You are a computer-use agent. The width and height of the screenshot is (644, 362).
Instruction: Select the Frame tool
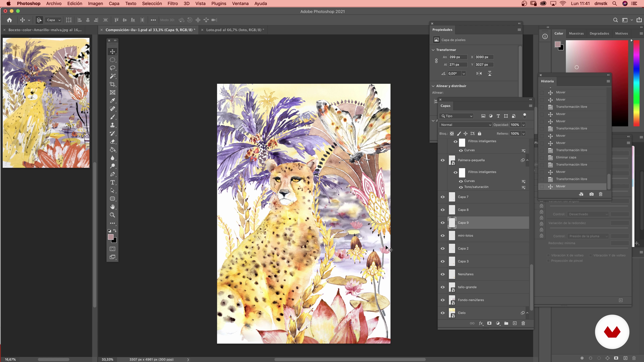(x=113, y=93)
